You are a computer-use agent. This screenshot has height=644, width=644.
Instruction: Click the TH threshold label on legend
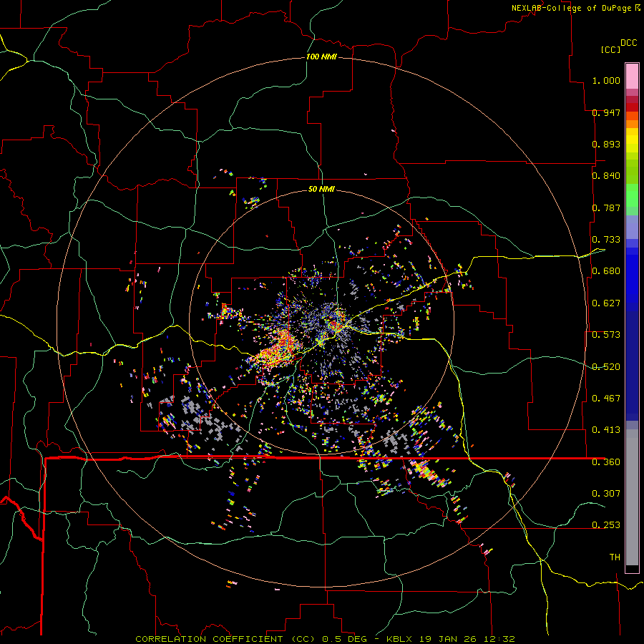pyautogui.click(x=615, y=557)
